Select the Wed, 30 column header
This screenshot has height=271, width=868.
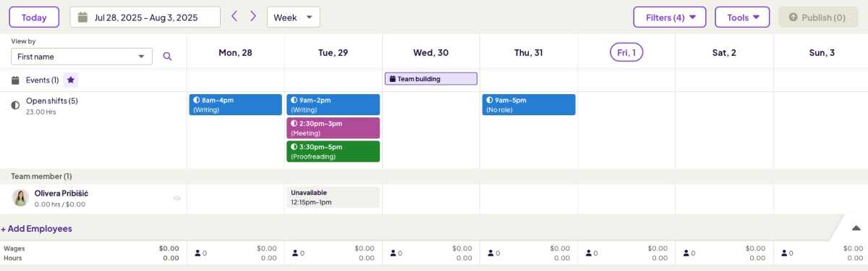pyautogui.click(x=430, y=52)
